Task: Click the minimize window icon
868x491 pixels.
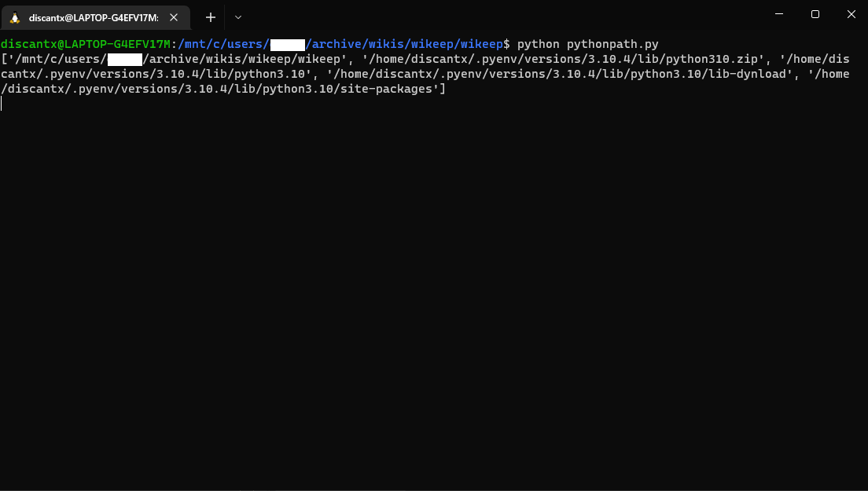Action: [x=778, y=13]
